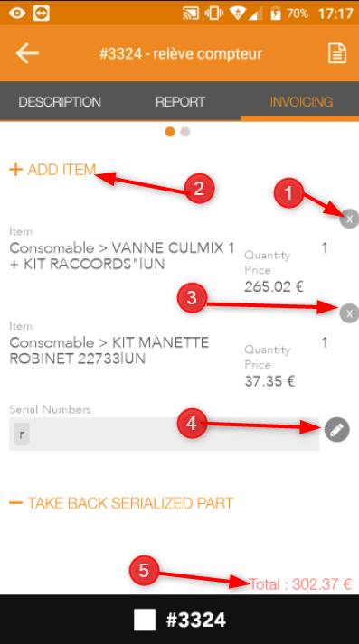Click the plus icon beside ADD ITEM
Viewport: 359px width, 644px height.
15,170
